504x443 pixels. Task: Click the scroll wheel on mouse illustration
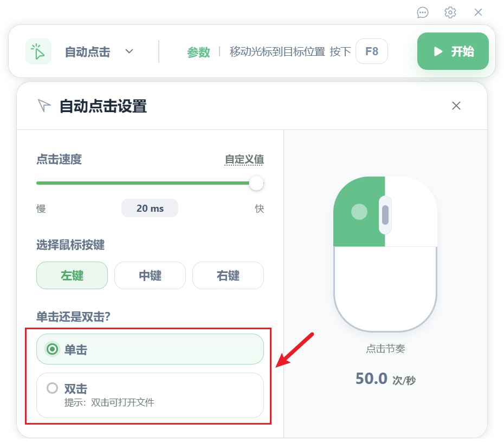pos(385,214)
